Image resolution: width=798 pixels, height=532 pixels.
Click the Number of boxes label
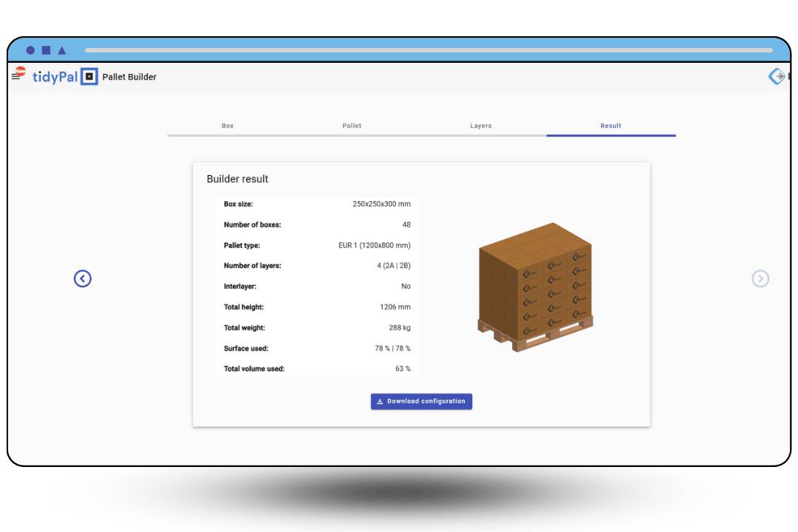tap(253, 225)
